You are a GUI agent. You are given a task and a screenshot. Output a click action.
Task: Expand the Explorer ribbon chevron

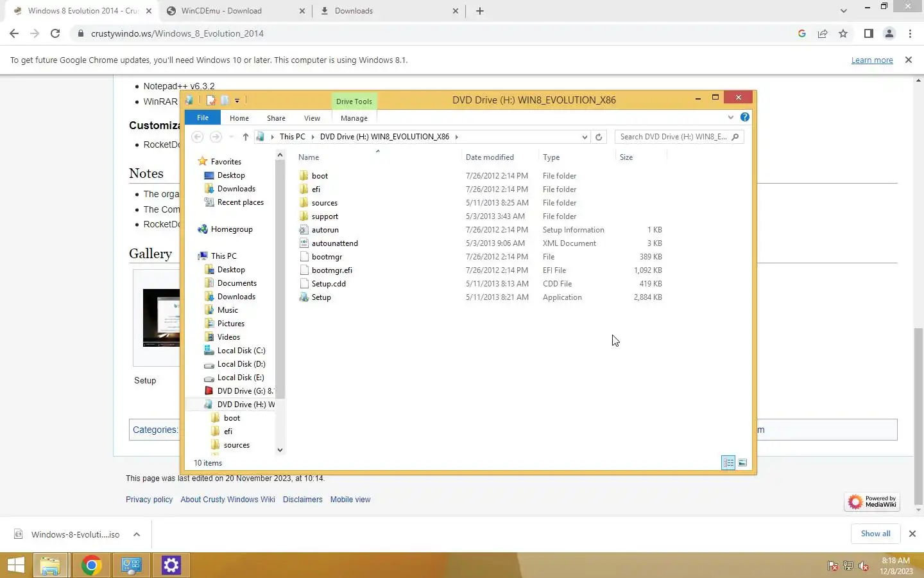pos(730,118)
